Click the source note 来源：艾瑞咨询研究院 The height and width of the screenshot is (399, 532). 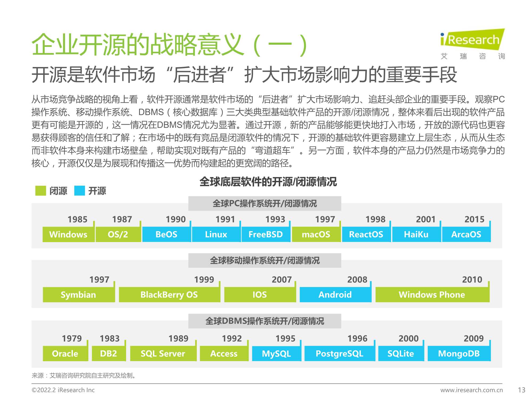click(x=84, y=376)
